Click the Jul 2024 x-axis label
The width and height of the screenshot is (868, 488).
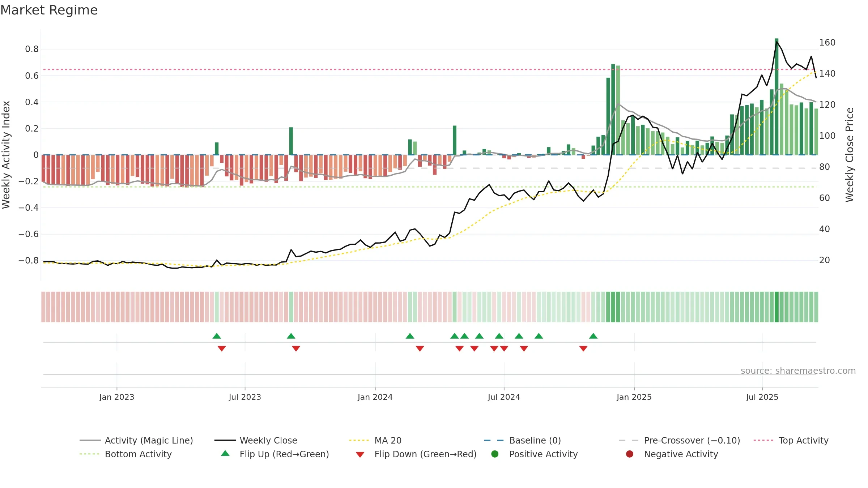coord(504,397)
